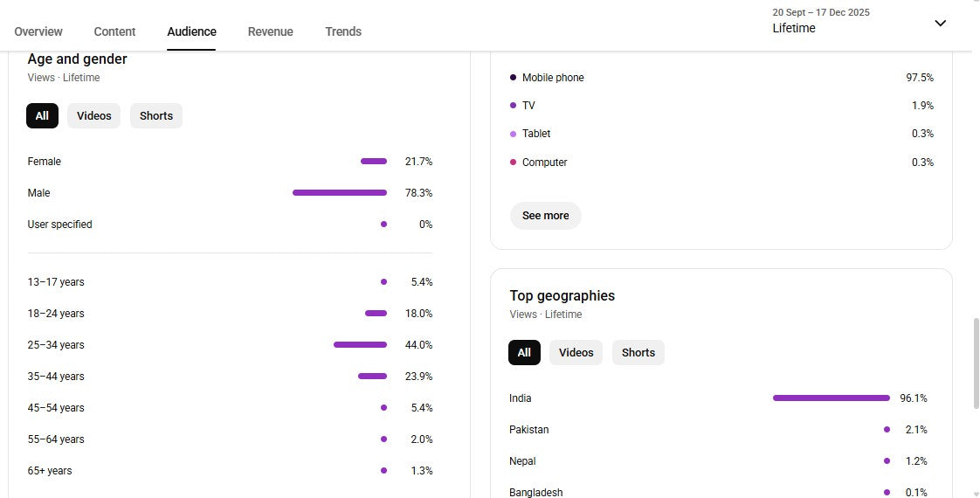Screen dimensions: 980x498
Task: Select All filter under Top geographies
Action: (x=524, y=353)
